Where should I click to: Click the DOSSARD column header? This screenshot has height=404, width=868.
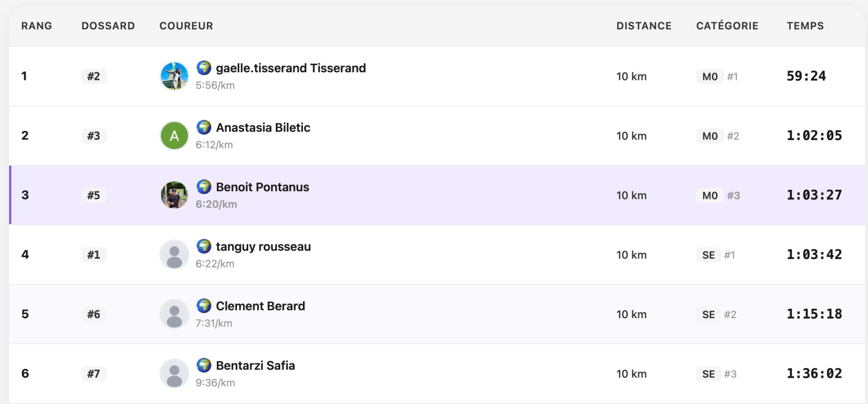coord(108,26)
